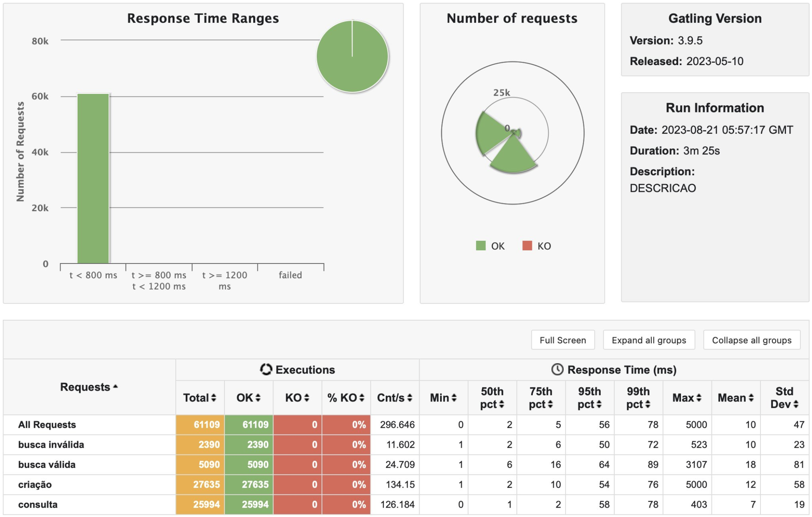Click busca válida OK 5090 green cell
The image size is (812, 517).
249,465
